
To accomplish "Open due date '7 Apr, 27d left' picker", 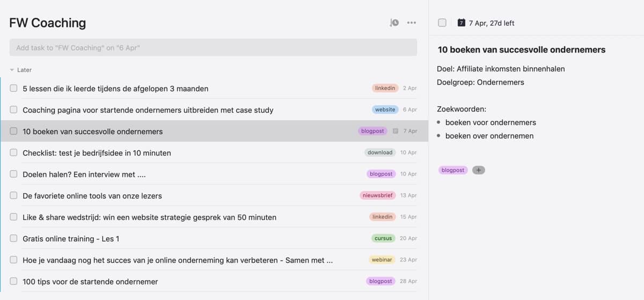I will [491, 23].
